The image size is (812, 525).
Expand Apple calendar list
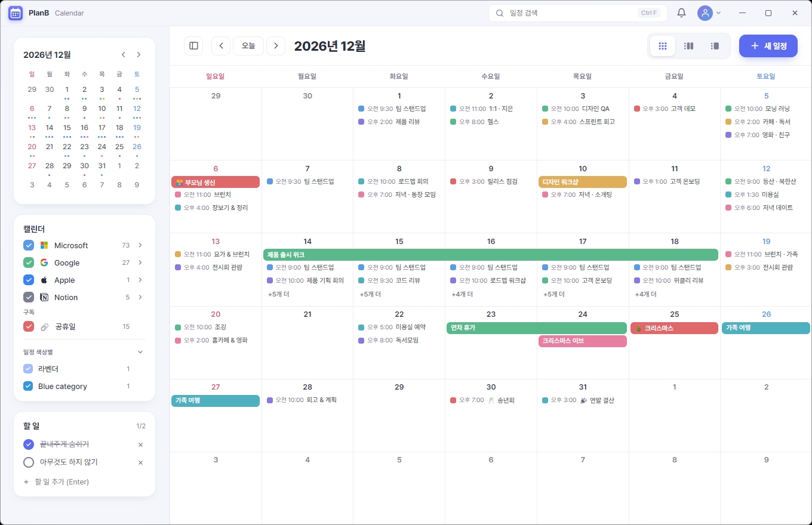click(x=140, y=280)
